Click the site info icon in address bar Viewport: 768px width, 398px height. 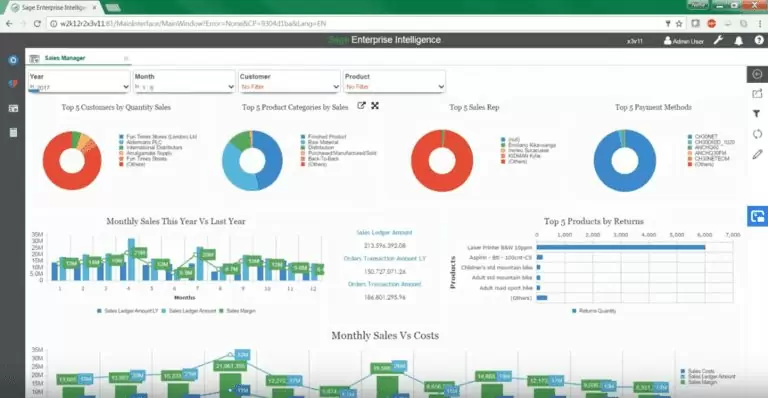[53, 23]
